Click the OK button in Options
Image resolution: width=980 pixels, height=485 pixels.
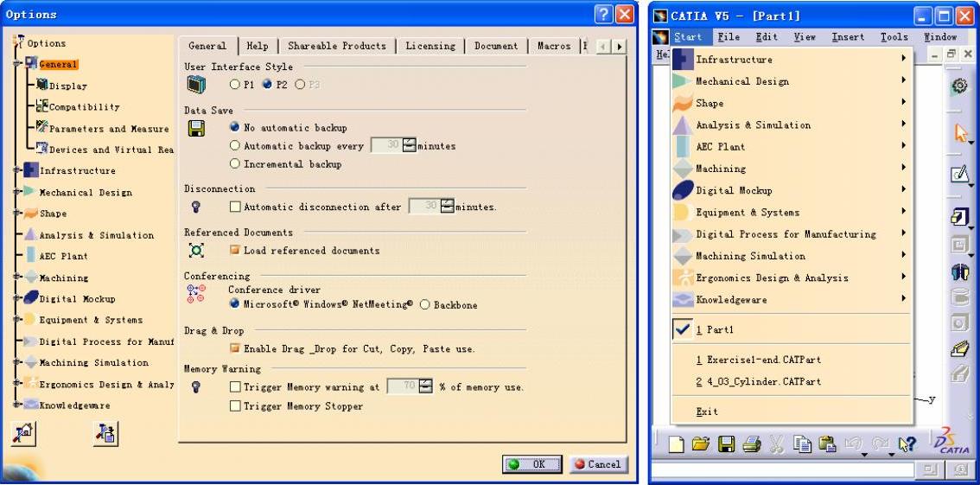(x=531, y=463)
